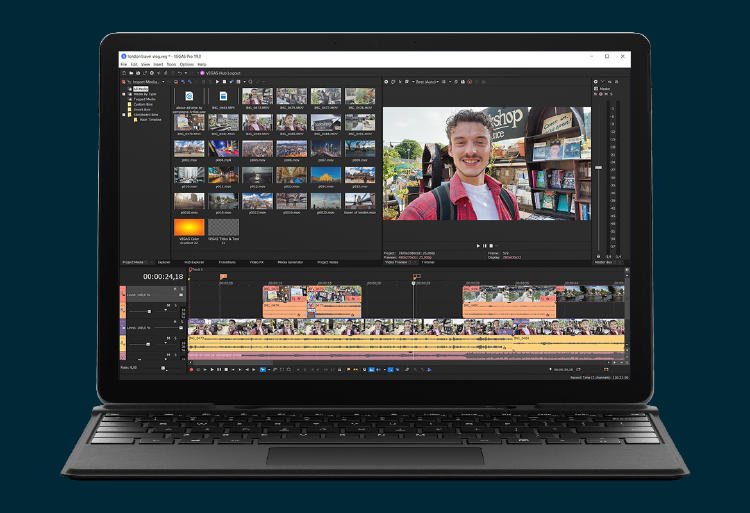Switch to the Media Generator tab
Screen dimensions: 750x513
click(x=290, y=262)
